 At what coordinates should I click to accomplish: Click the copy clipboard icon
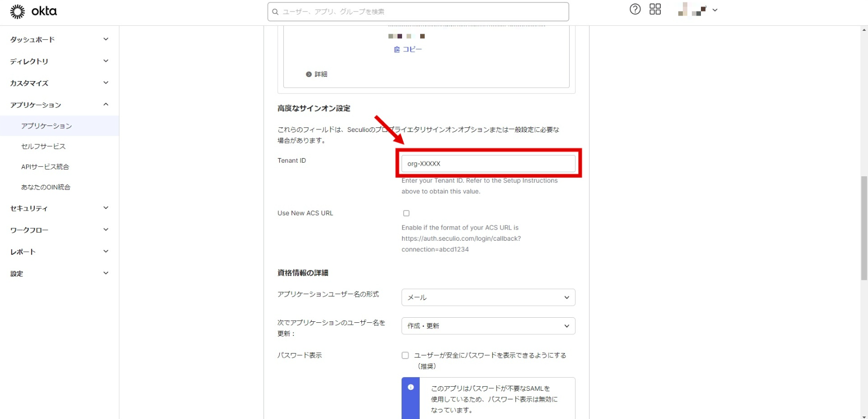pos(397,49)
